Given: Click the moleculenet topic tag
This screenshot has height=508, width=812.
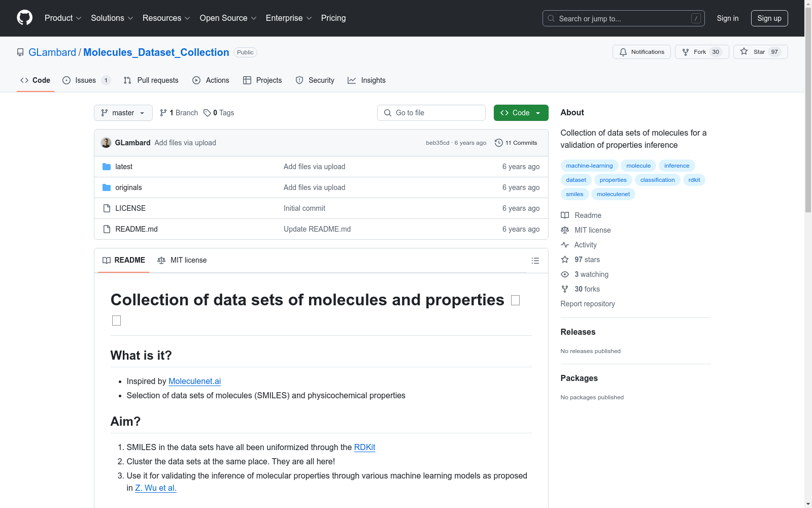Looking at the screenshot, I should pos(613,194).
